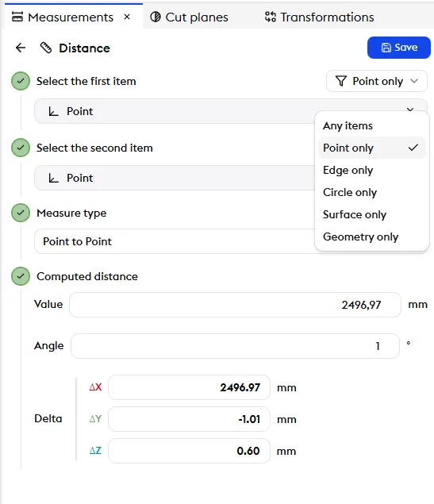Expand the first item Point row
Screen dimensions: 434x504
[x=230, y=111]
